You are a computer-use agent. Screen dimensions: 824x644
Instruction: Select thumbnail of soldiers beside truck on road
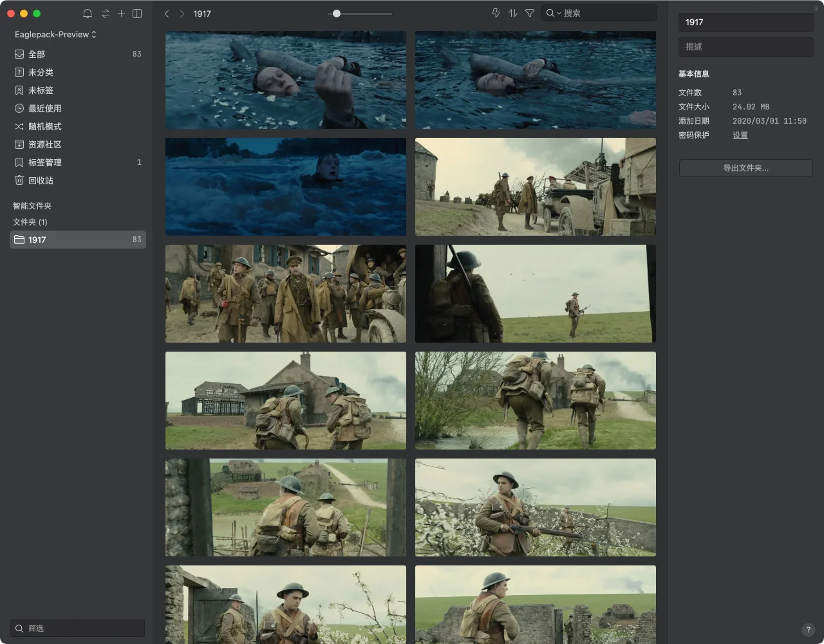click(536, 187)
